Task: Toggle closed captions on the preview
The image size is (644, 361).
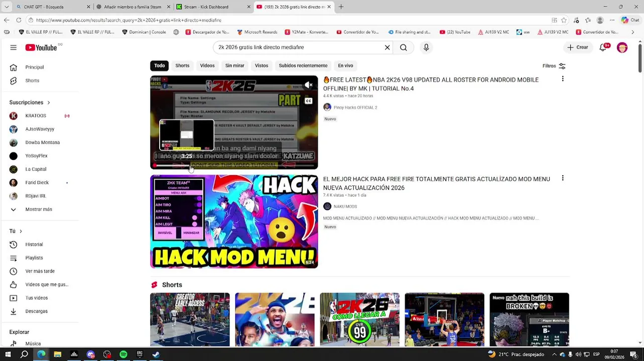Action: click(x=309, y=101)
